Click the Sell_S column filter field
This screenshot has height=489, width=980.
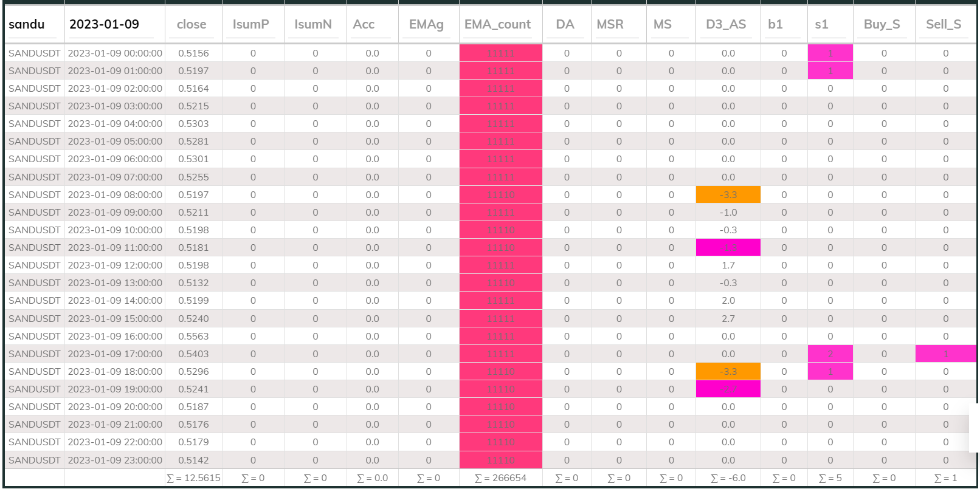tap(944, 25)
